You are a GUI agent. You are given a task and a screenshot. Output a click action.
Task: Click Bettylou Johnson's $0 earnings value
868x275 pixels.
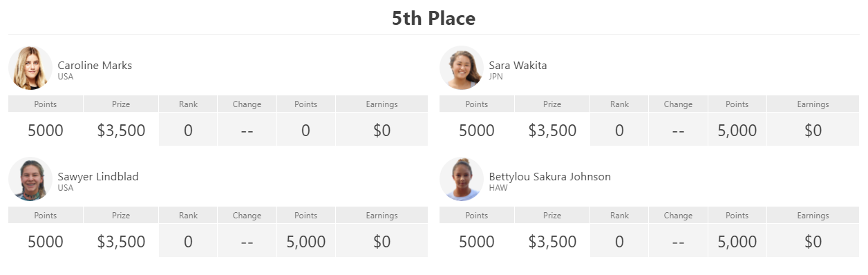(x=813, y=241)
